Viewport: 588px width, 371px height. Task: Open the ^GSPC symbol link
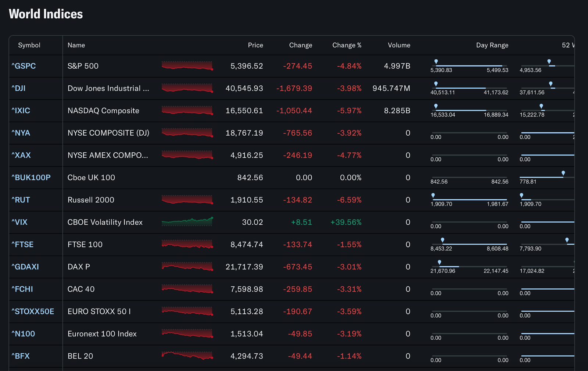[x=24, y=66]
